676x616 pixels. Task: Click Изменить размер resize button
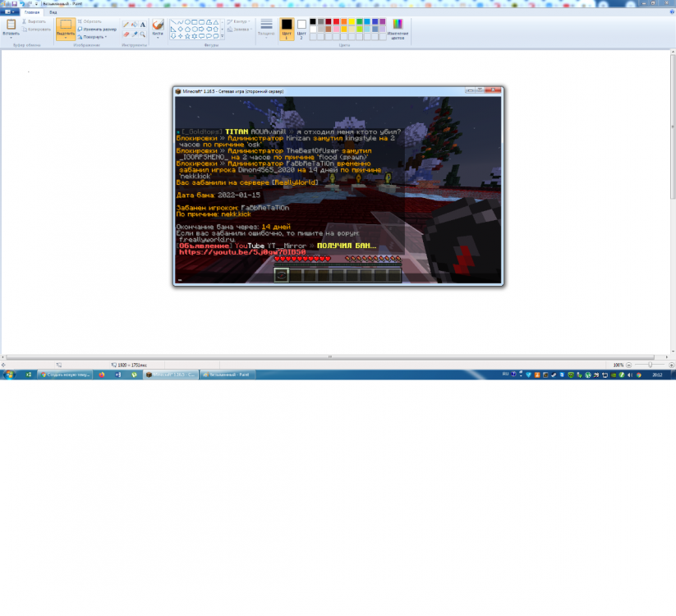click(x=97, y=30)
